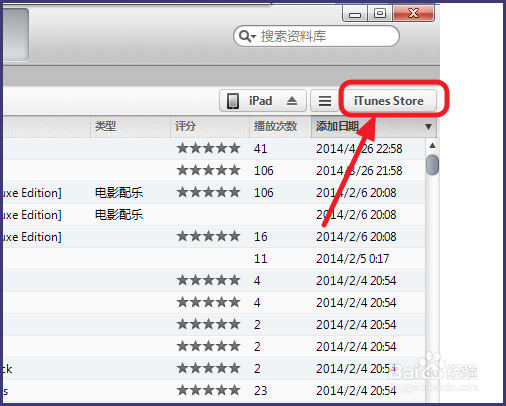This screenshot has height=406, width=506.
Task: Click the search magnifier dropdown icon
Action: pyautogui.click(x=247, y=36)
